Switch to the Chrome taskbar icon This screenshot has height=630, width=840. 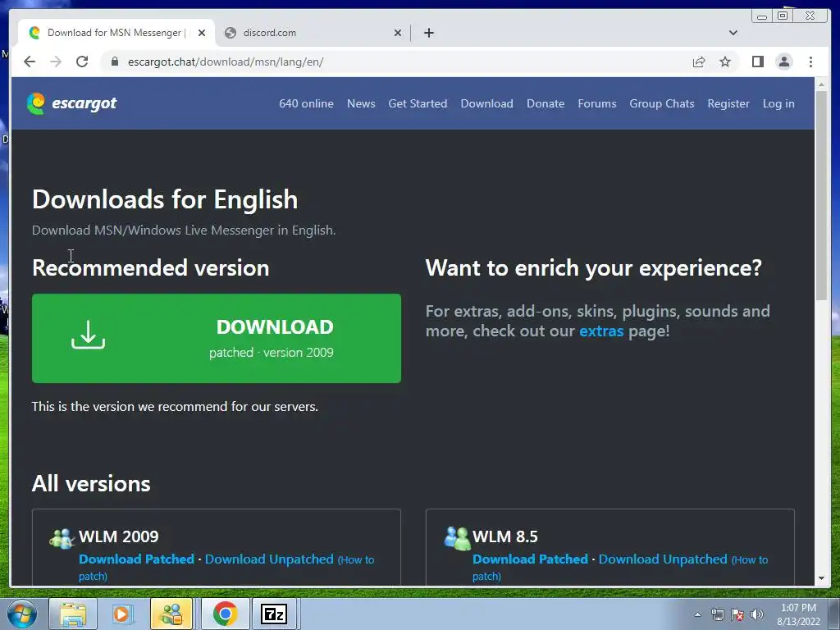click(x=225, y=614)
